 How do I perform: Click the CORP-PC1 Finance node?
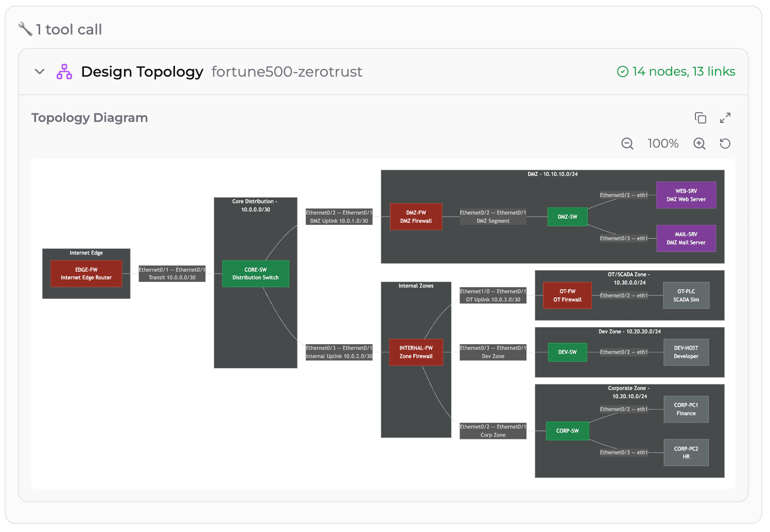[686, 409]
